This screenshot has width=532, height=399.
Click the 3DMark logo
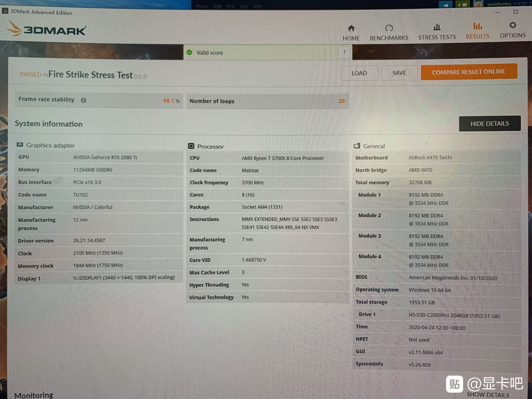pyautogui.click(x=46, y=29)
